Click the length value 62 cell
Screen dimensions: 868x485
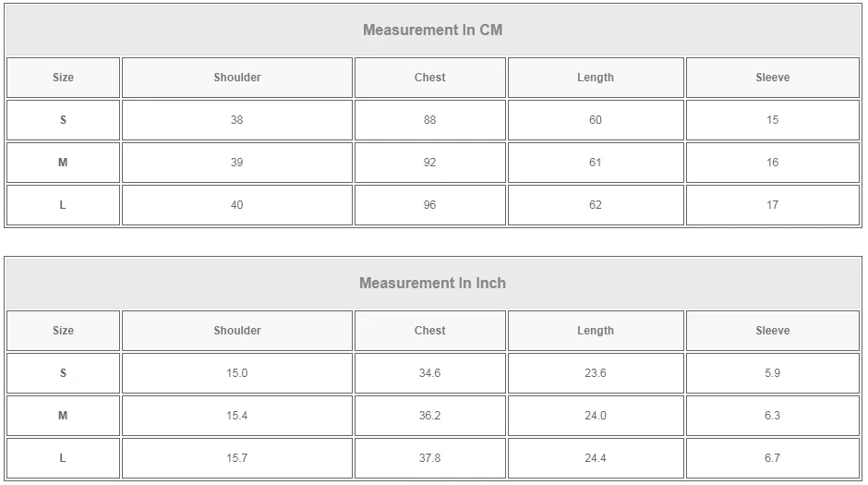point(595,205)
